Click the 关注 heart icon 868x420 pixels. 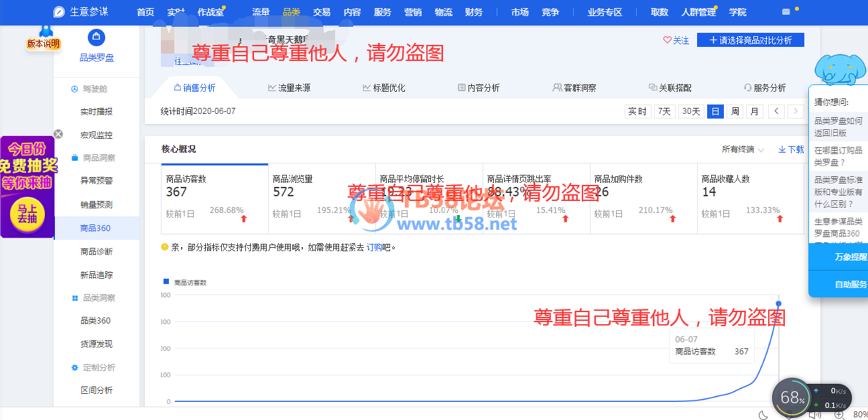pyautogui.click(x=667, y=40)
